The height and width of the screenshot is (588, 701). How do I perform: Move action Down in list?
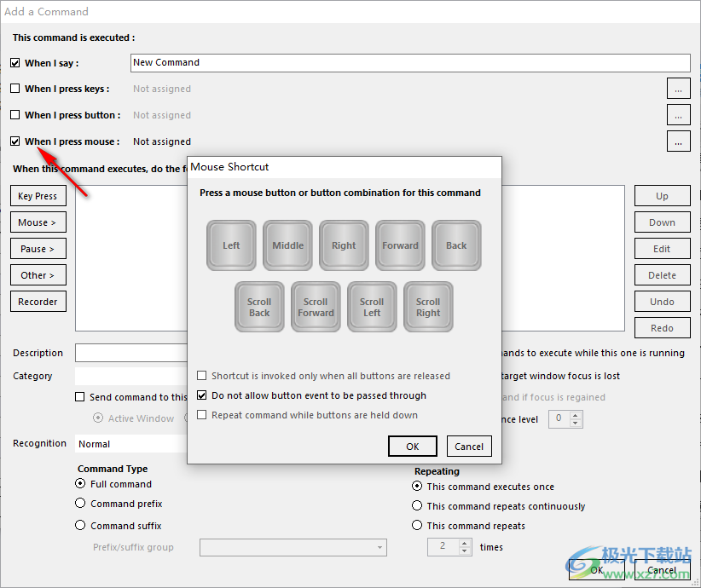662,222
